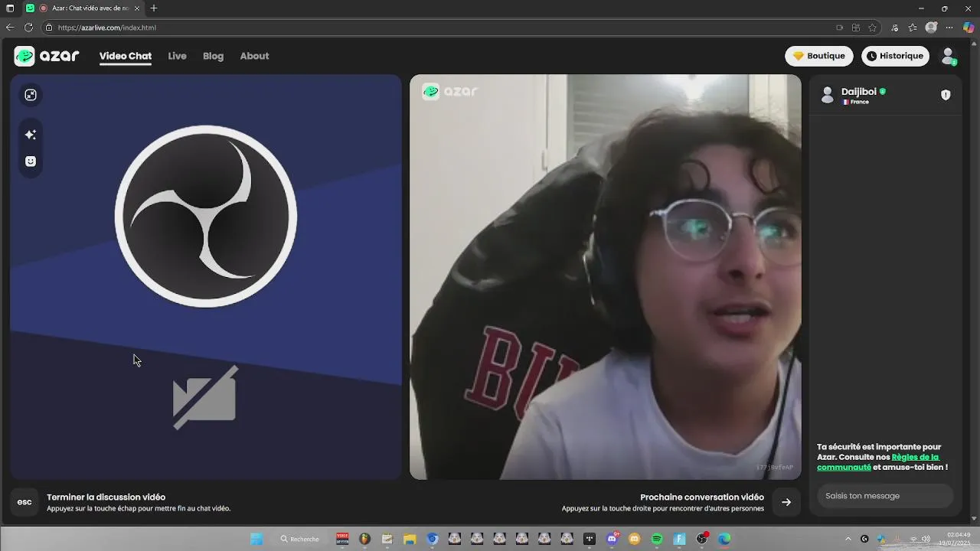
Task: Open Spotify from the taskbar
Action: pyautogui.click(x=657, y=539)
